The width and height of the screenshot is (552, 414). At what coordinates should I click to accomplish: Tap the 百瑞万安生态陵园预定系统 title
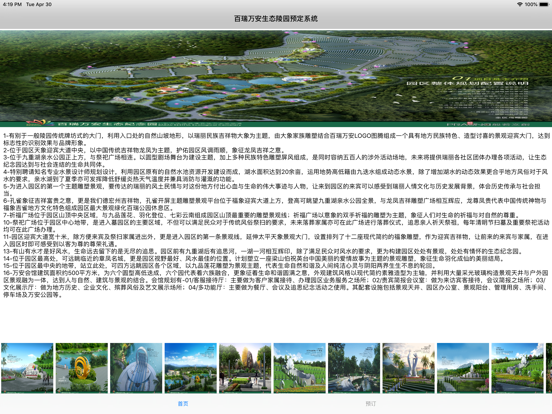click(x=276, y=18)
